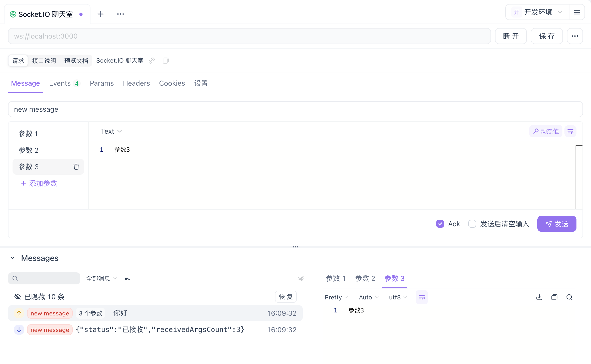Search within message detail using magnifier icon
This screenshot has width=591, height=364.
coord(569,297)
